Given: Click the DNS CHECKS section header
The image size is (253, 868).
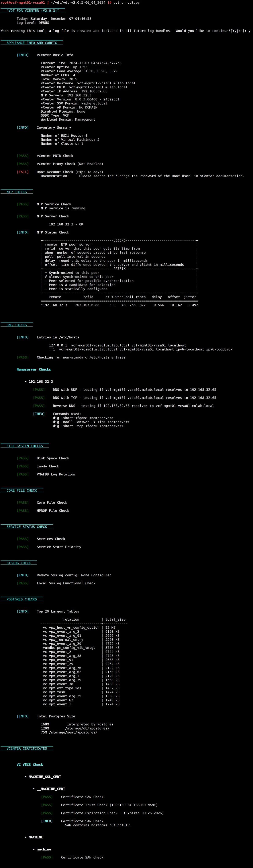Looking at the screenshot, I should tap(16, 325).
